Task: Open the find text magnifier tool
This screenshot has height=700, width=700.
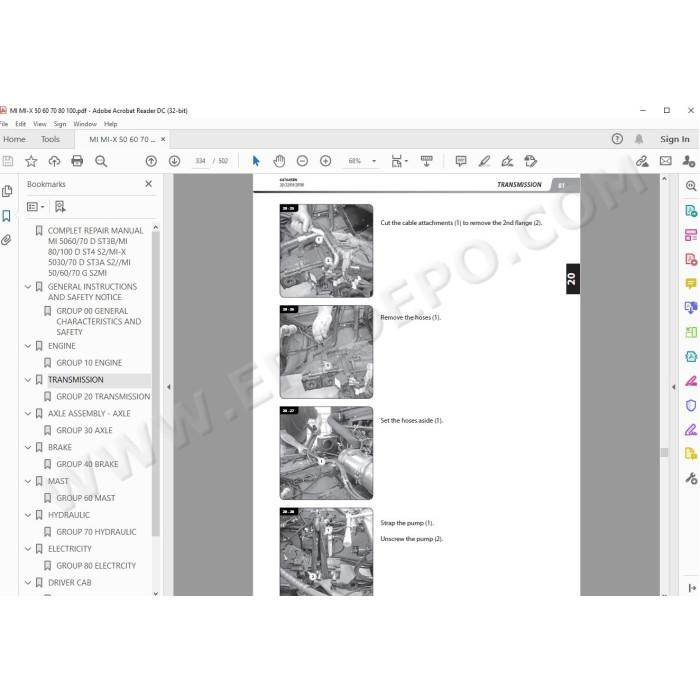Action: [101, 161]
